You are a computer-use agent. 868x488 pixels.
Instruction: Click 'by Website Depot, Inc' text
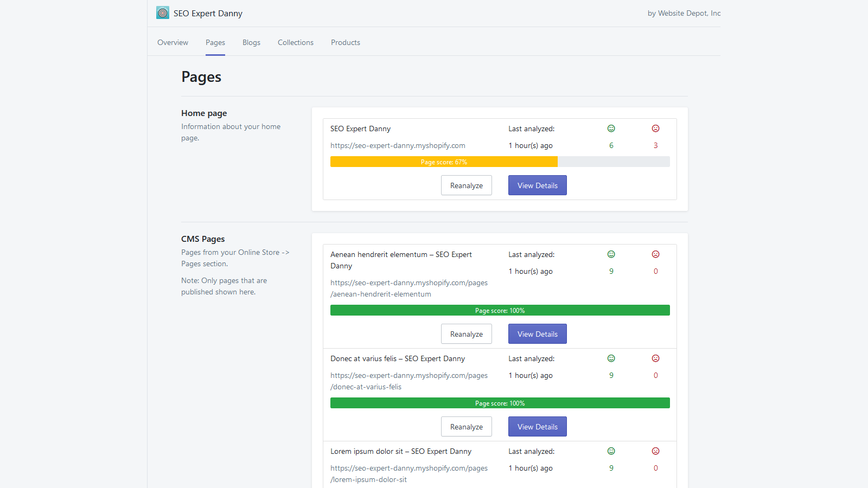pyautogui.click(x=684, y=13)
